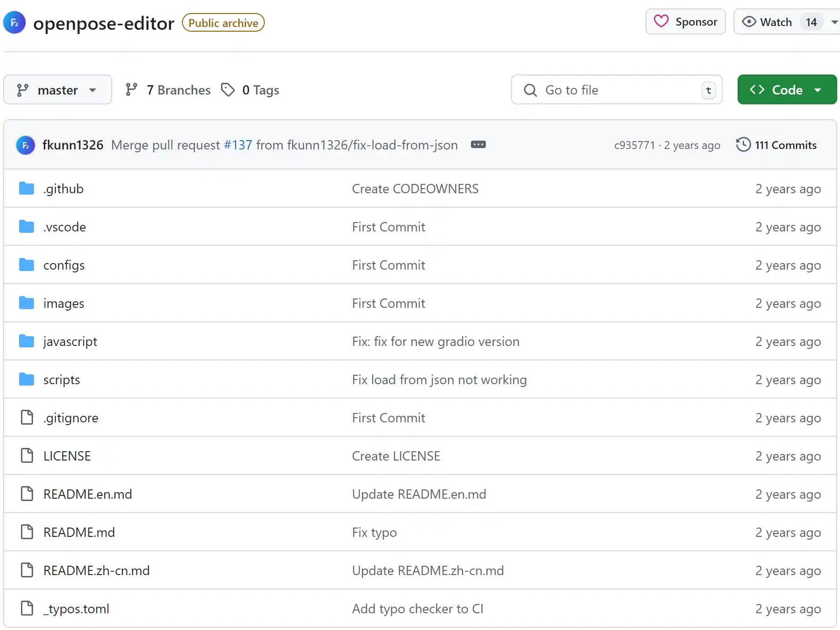Click the README.zh-cn.md file icon
The height and width of the screenshot is (630, 840).
(x=27, y=570)
